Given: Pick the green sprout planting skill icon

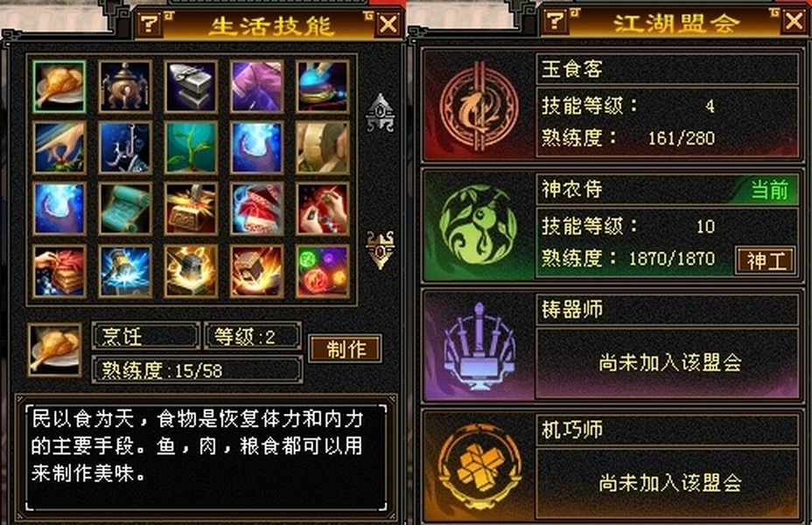Looking at the screenshot, I should (191, 148).
